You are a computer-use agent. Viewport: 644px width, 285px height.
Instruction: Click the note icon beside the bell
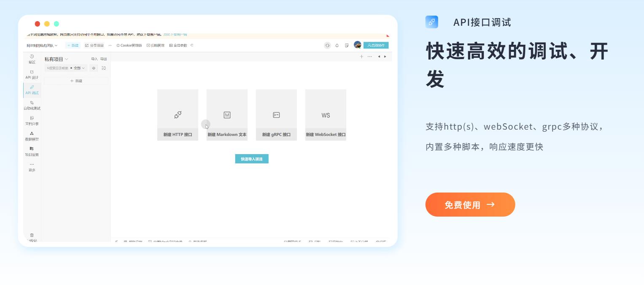coord(347,45)
